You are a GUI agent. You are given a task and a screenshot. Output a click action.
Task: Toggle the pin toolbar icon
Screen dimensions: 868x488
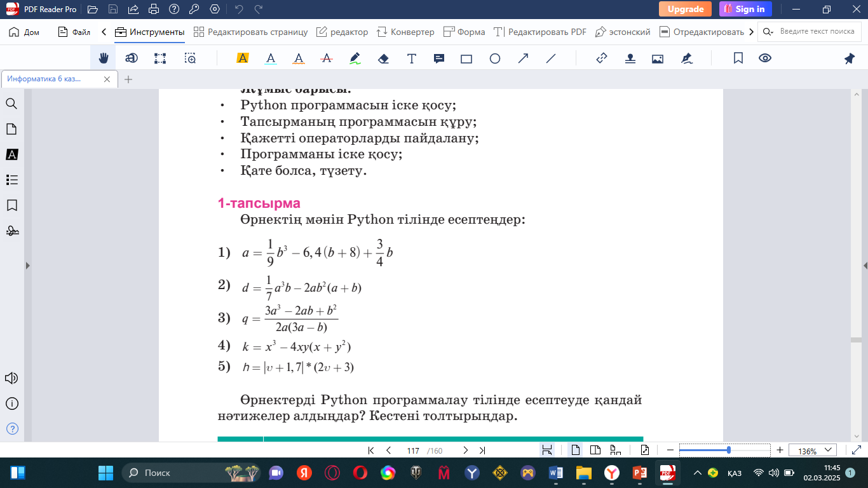pos(850,58)
